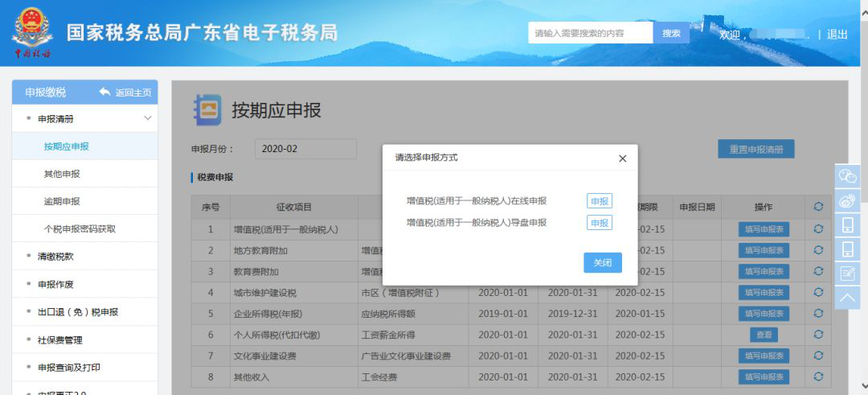
Task: Collapse the 申报清册 menu chevron
Action: [x=147, y=118]
